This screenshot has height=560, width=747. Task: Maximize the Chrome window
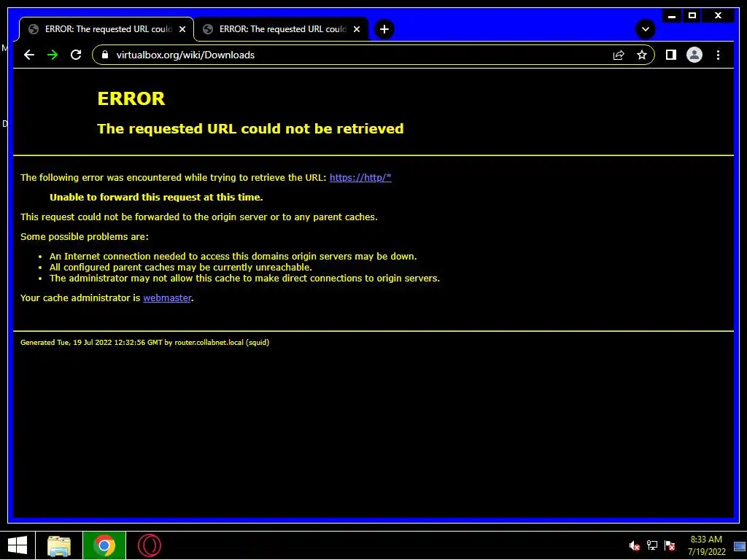pos(692,16)
